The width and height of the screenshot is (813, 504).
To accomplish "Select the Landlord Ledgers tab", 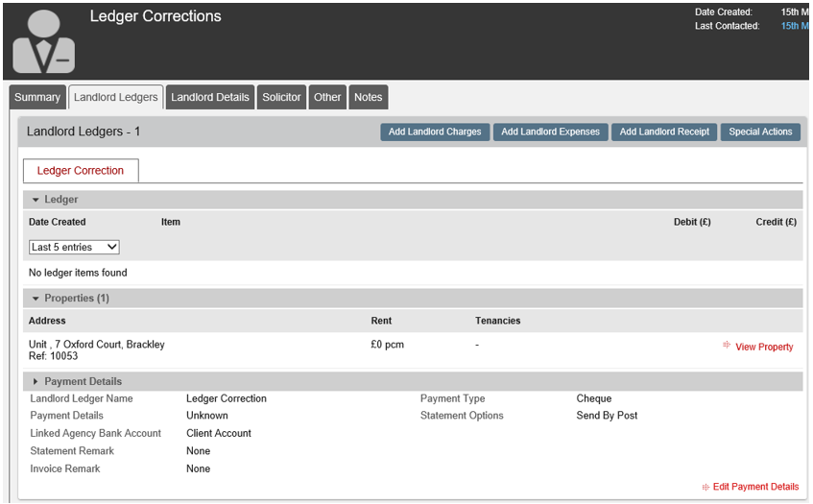I will tap(115, 97).
